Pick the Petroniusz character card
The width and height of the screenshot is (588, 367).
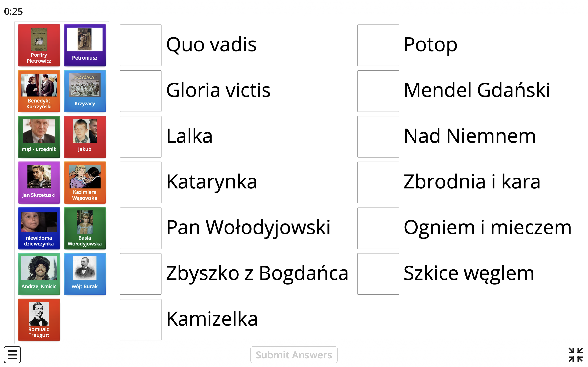click(85, 45)
